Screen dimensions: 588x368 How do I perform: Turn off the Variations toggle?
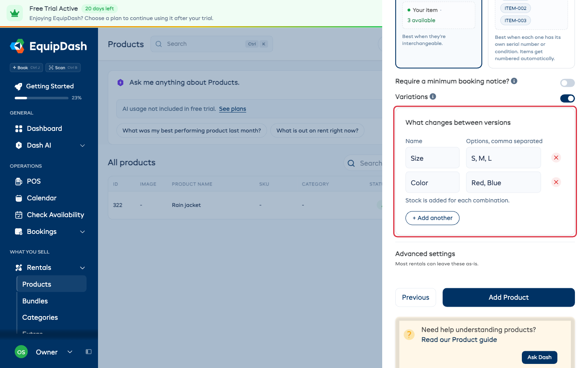point(568,98)
